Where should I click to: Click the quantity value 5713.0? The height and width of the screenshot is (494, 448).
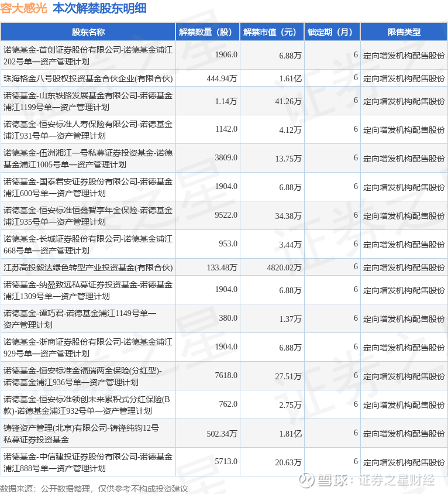pos(226,461)
